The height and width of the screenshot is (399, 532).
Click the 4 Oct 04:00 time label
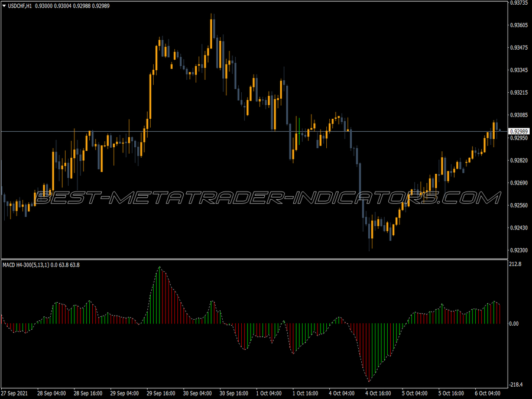tap(342, 393)
